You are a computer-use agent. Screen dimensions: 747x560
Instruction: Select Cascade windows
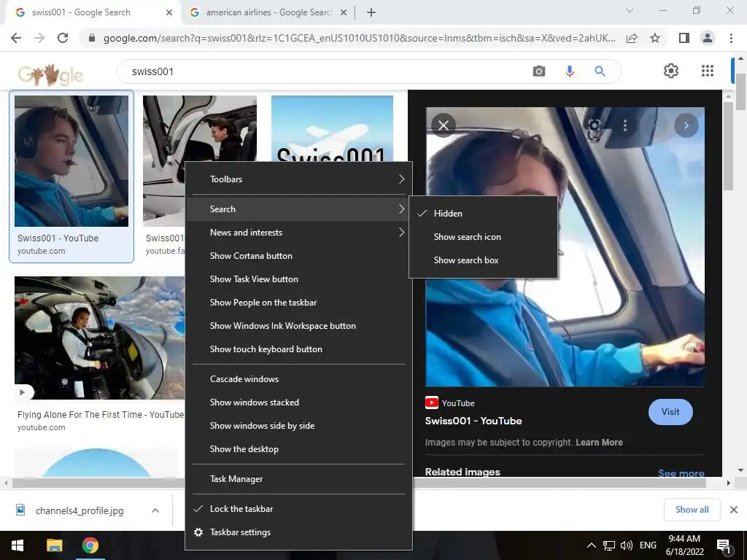point(298,379)
